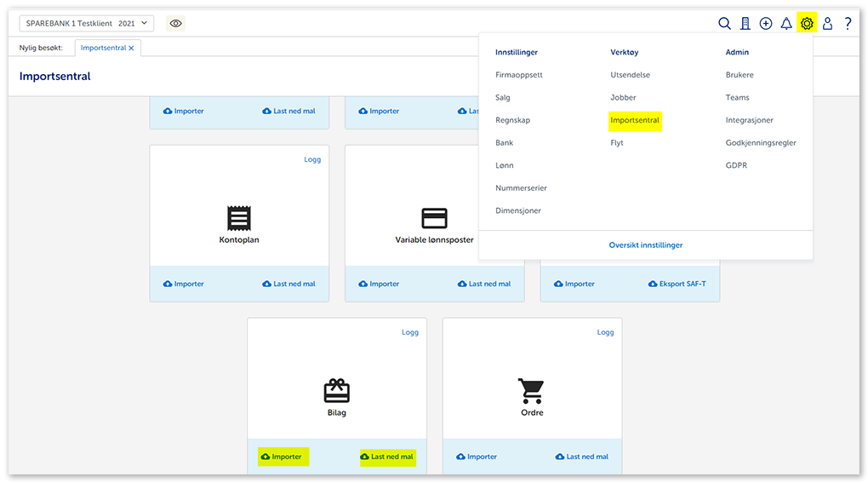Click the search magnifier icon

point(724,24)
